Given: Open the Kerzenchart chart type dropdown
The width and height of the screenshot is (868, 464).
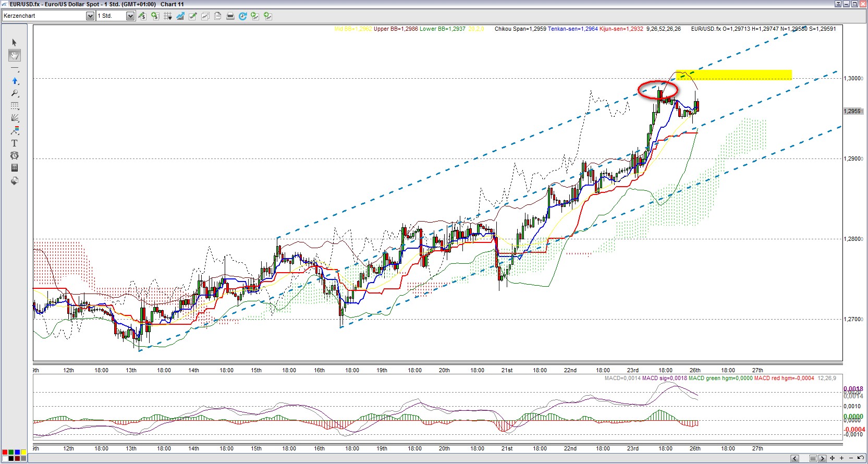Looking at the screenshot, I should tap(90, 16).
